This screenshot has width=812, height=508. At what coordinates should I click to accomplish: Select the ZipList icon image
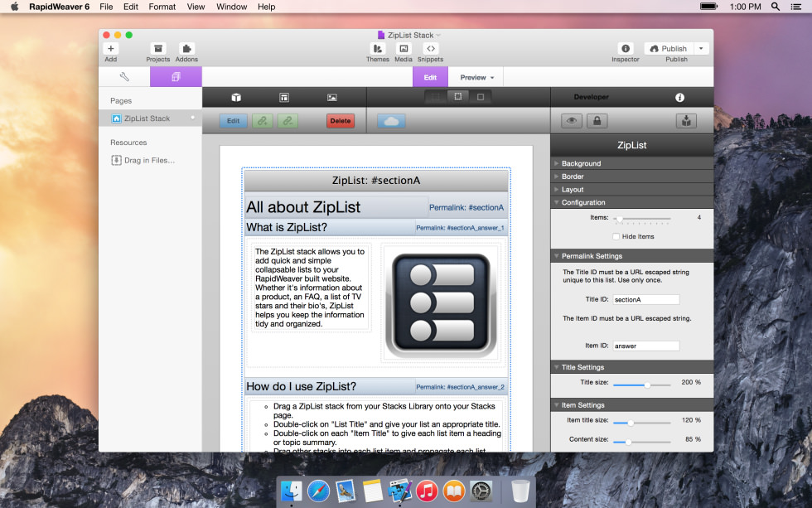pos(441,304)
